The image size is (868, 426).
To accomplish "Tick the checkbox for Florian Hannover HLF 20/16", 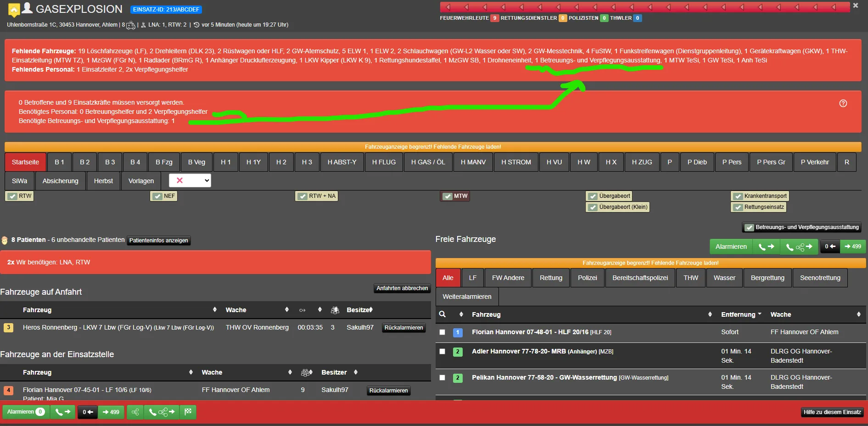I will tap(442, 332).
